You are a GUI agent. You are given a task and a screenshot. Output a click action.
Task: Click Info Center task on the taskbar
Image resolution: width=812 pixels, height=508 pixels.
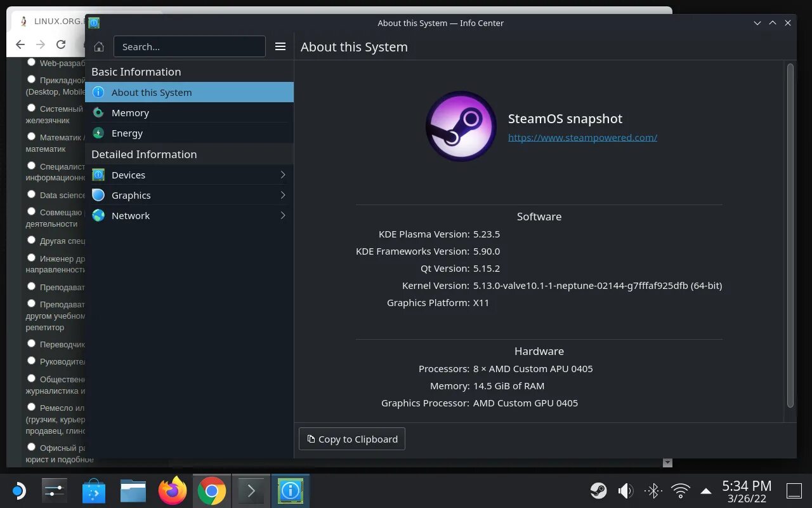(291, 490)
